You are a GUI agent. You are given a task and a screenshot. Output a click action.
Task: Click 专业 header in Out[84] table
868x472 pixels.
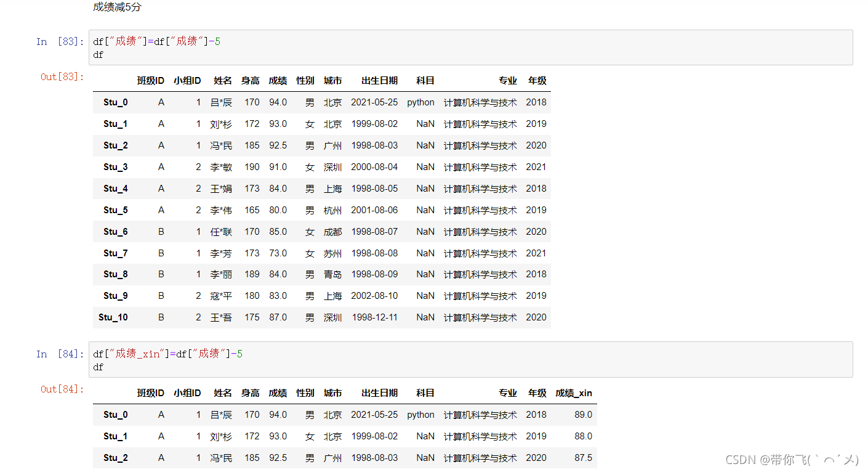pyautogui.click(x=508, y=393)
